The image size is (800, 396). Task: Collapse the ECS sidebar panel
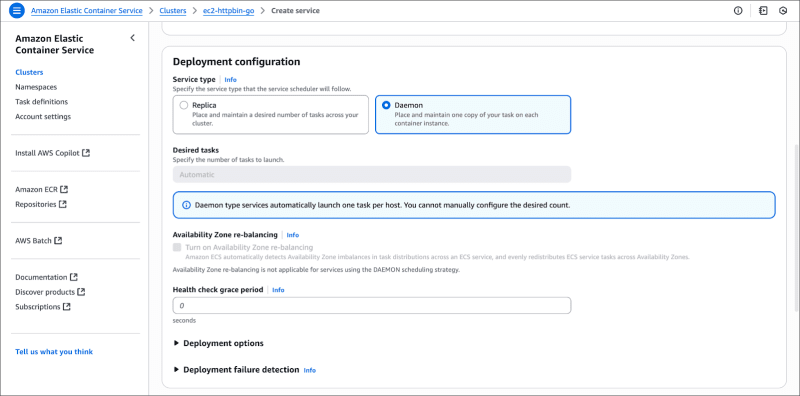(x=133, y=38)
